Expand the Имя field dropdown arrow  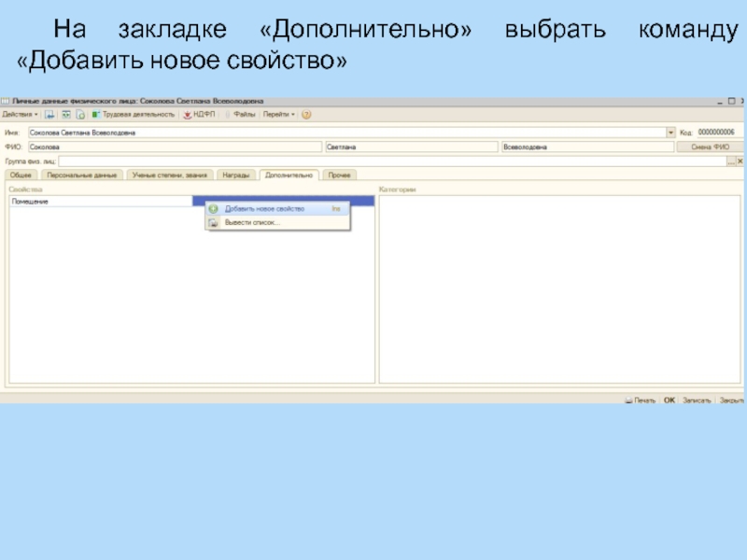pyautogui.click(x=670, y=133)
